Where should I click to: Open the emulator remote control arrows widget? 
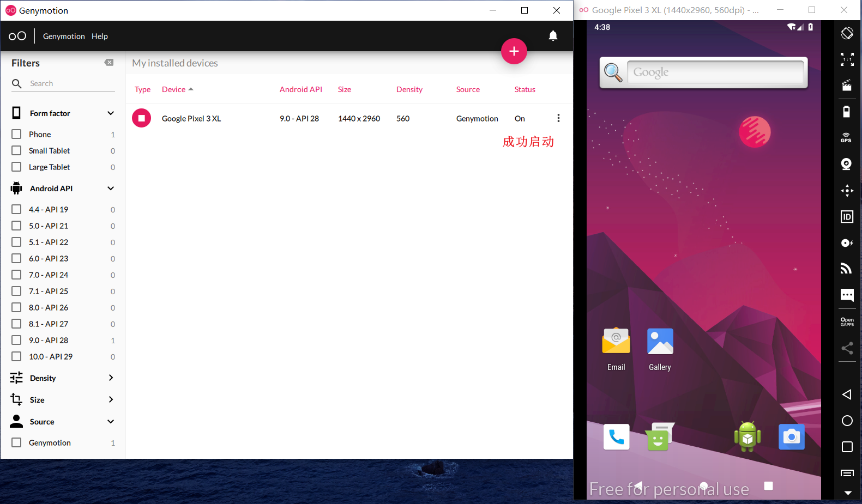[x=847, y=191]
